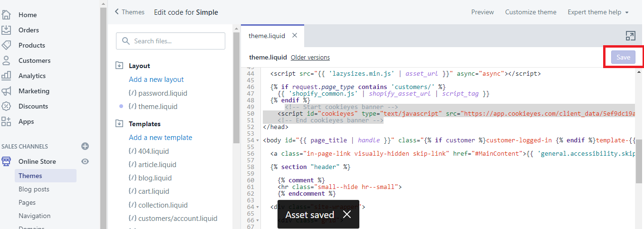Click Customize theme

[x=530, y=12]
